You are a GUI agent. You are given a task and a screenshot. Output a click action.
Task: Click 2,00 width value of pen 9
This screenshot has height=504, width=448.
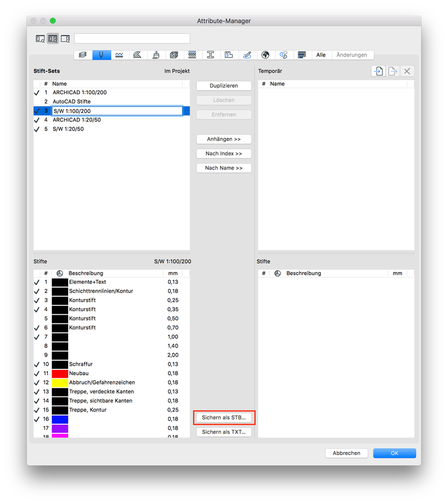pos(173,355)
